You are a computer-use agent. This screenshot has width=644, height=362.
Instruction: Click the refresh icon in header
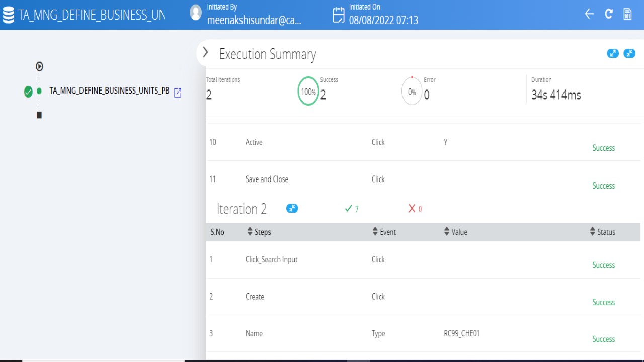(x=609, y=14)
